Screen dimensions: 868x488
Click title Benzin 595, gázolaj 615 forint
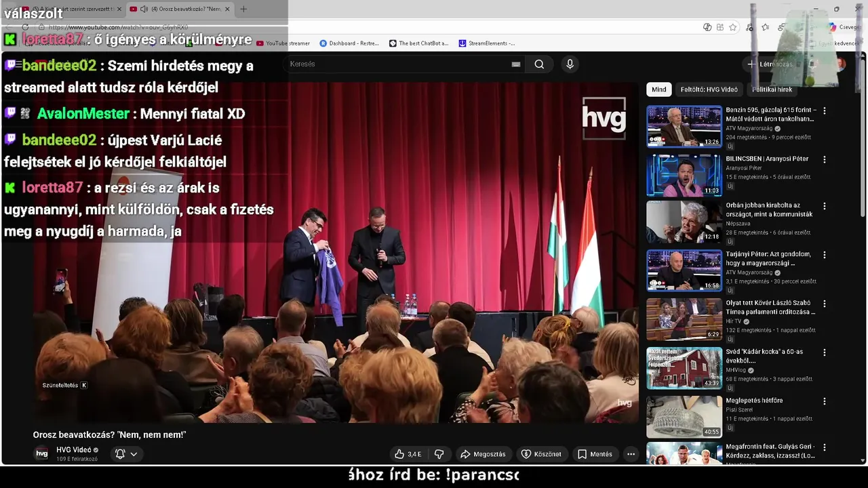coord(771,115)
